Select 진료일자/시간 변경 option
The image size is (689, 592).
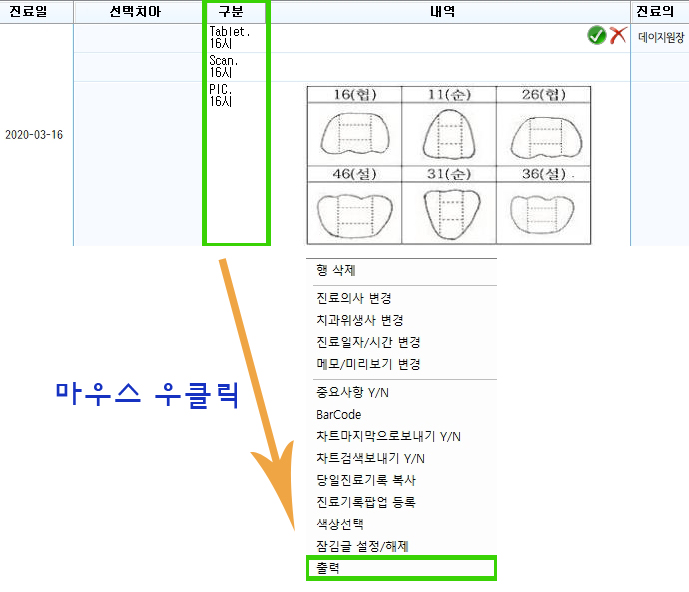(x=368, y=342)
